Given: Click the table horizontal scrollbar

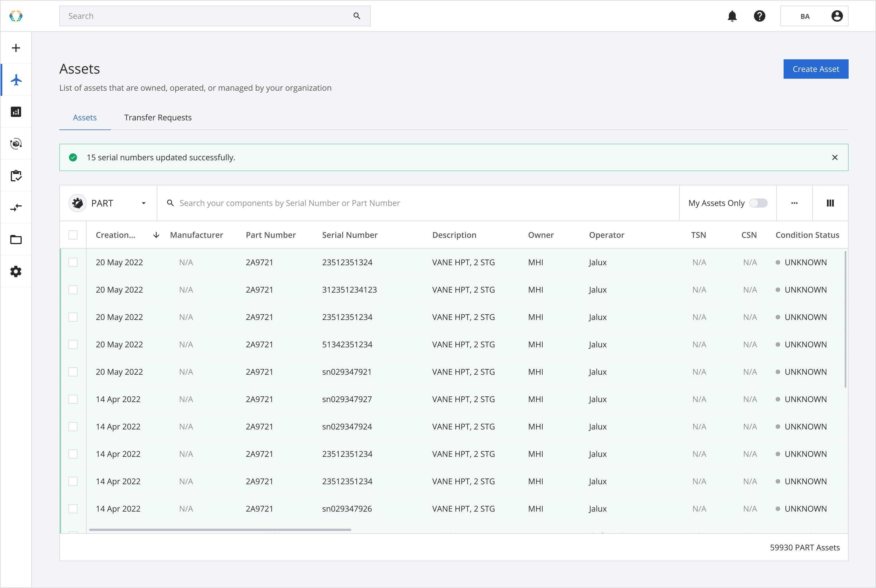Looking at the screenshot, I should [220, 530].
